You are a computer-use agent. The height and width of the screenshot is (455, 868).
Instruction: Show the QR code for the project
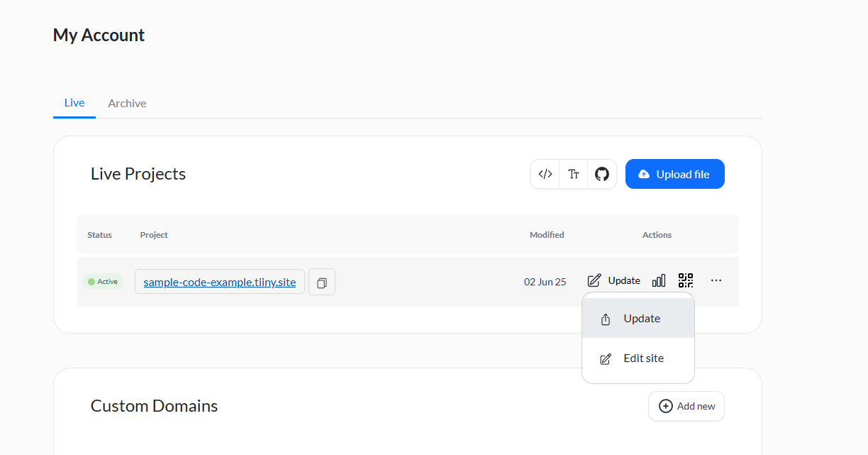click(685, 280)
